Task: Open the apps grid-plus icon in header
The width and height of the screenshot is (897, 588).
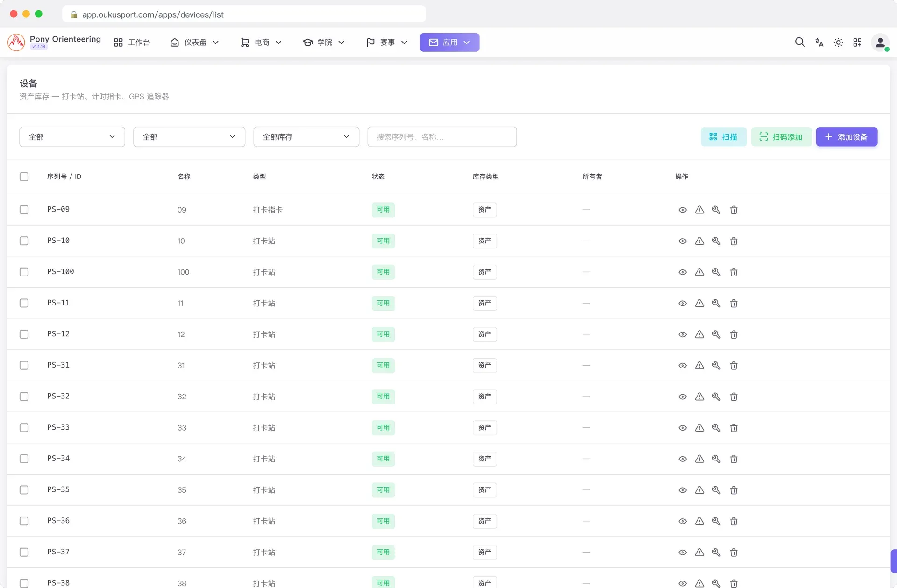Action: tap(857, 43)
